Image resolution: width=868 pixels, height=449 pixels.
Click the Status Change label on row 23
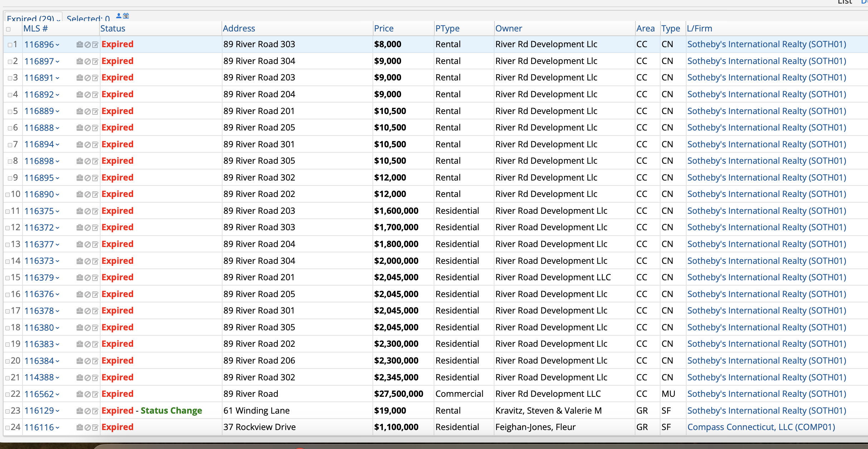pos(171,411)
